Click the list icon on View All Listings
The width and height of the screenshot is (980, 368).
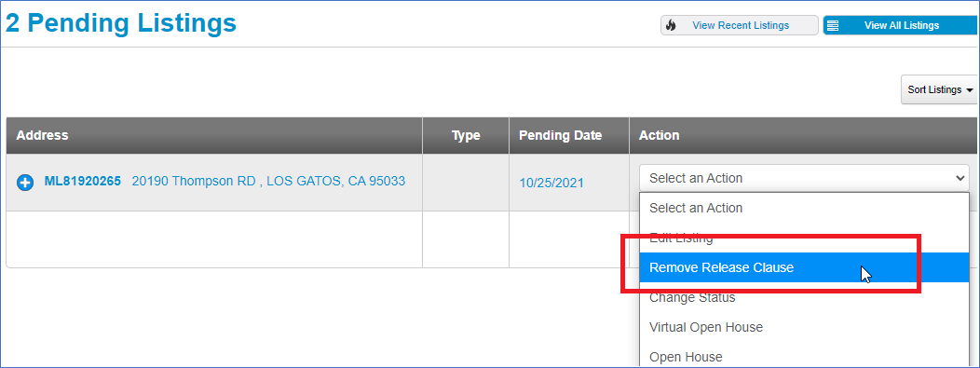[x=833, y=25]
